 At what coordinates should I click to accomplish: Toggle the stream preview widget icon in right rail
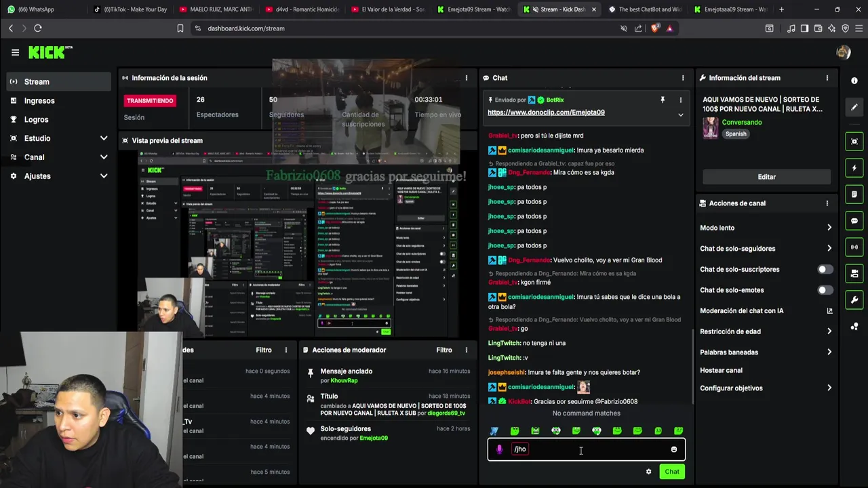pyautogui.click(x=854, y=142)
